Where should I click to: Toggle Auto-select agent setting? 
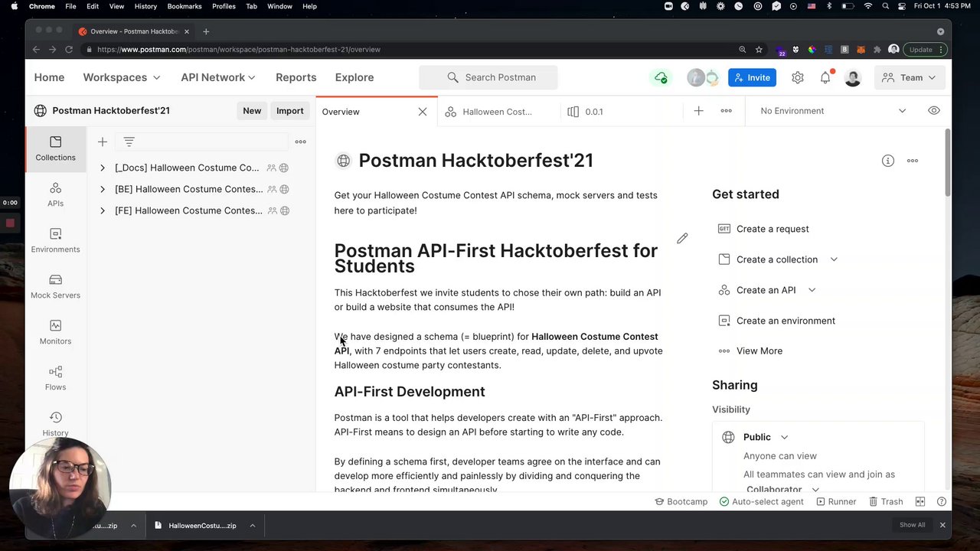[x=761, y=502]
